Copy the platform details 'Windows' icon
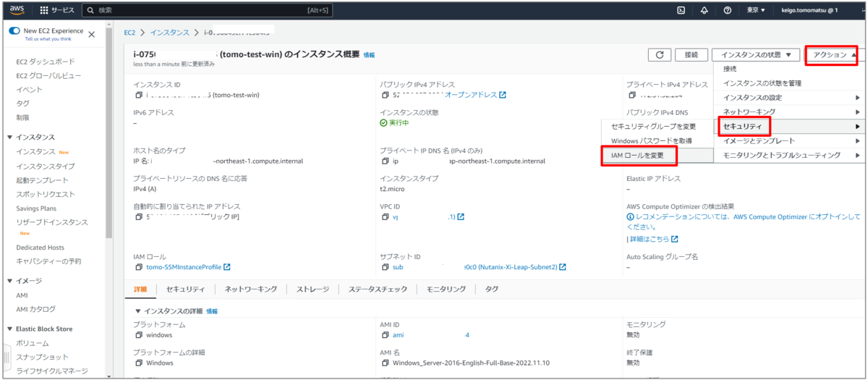 (138, 363)
